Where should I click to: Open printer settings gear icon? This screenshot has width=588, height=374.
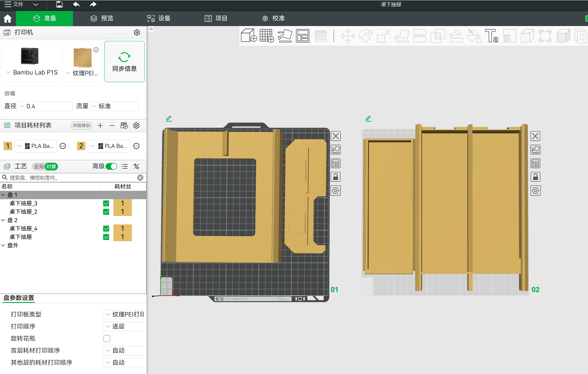click(x=137, y=32)
